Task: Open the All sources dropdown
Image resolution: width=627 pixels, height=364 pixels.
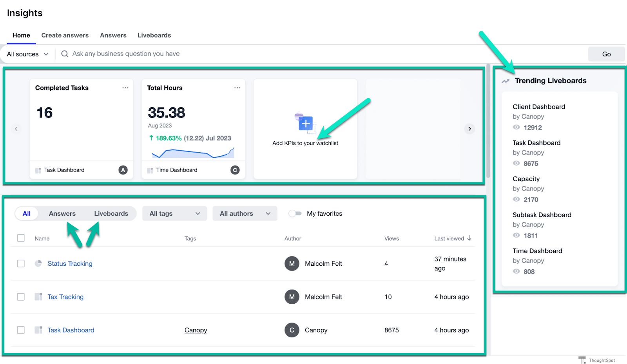Action: [x=27, y=54]
